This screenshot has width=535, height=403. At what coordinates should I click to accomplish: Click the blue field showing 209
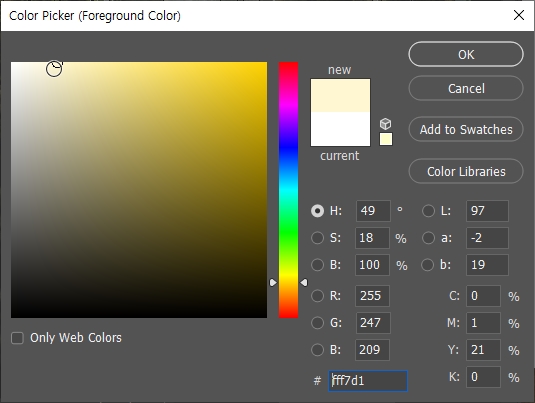tap(372, 350)
